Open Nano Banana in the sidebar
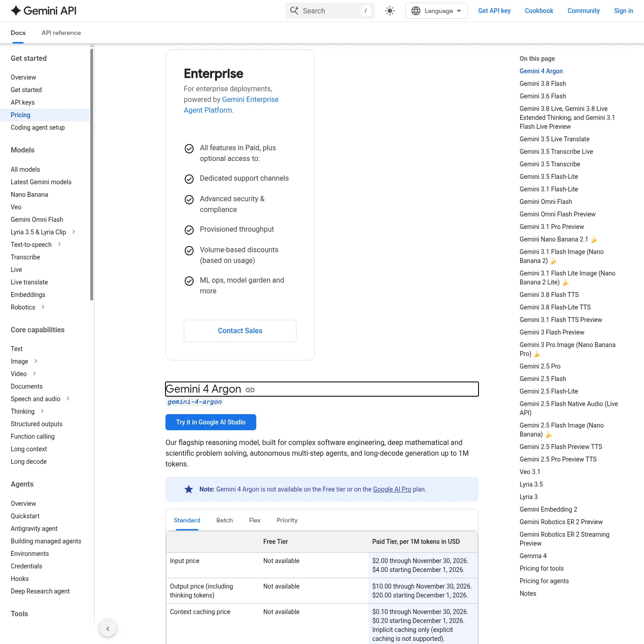Image resolution: width=644 pixels, height=644 pixels. coord(30,195)
